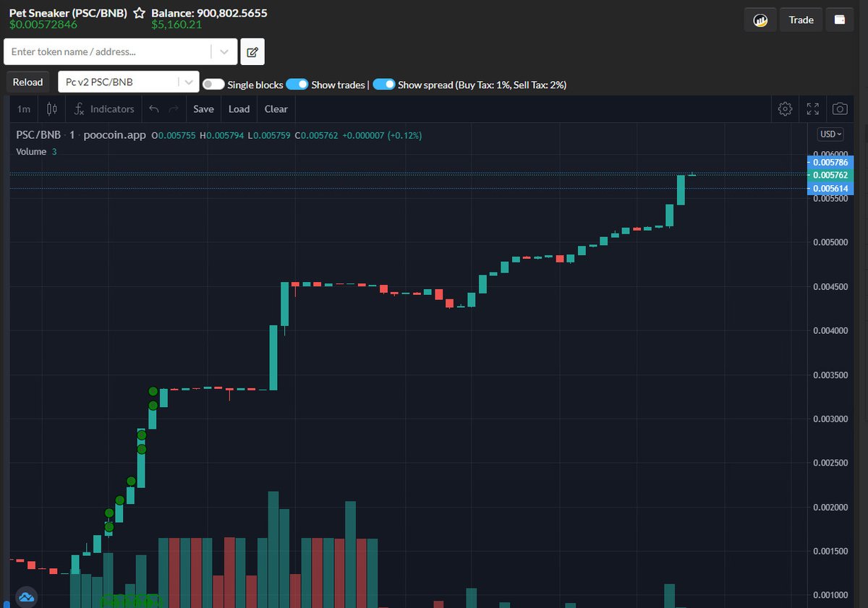Focus the token name / address input

tap(109, 52)
